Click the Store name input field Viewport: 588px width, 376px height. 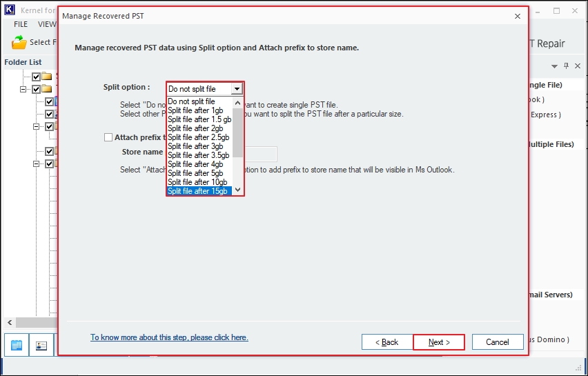(x=261, y=155)
